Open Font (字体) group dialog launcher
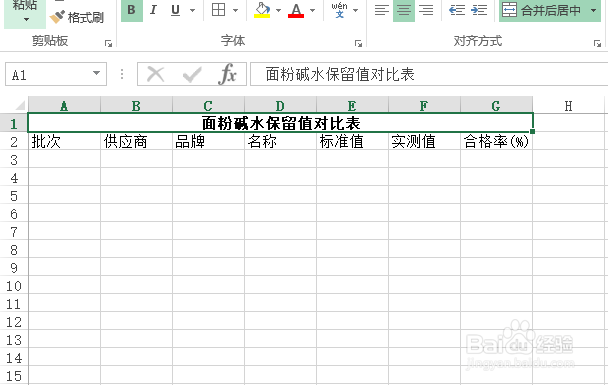This screenshot has height=385, width=608. 358,44
